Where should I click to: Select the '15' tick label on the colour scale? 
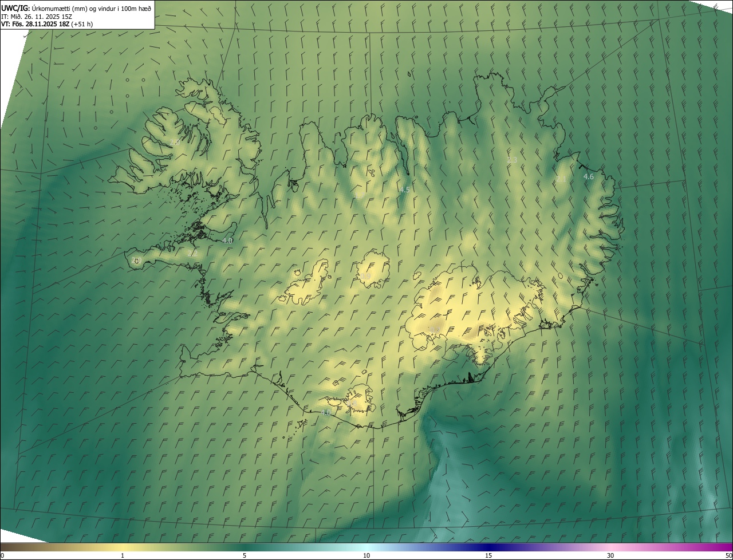[488, 556]
